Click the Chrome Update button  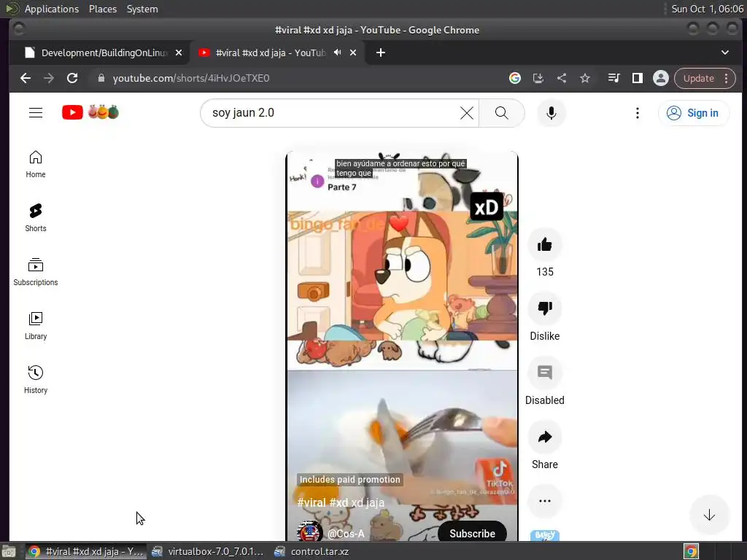(698, 78)
